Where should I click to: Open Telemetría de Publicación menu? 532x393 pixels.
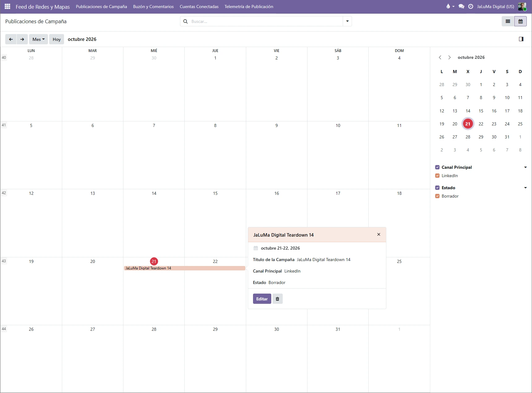click(249, 7)
